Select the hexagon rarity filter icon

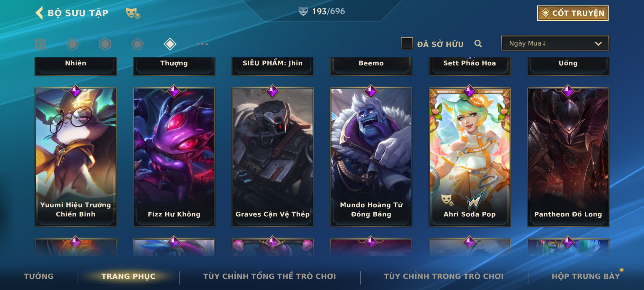(x=105, y=44)
